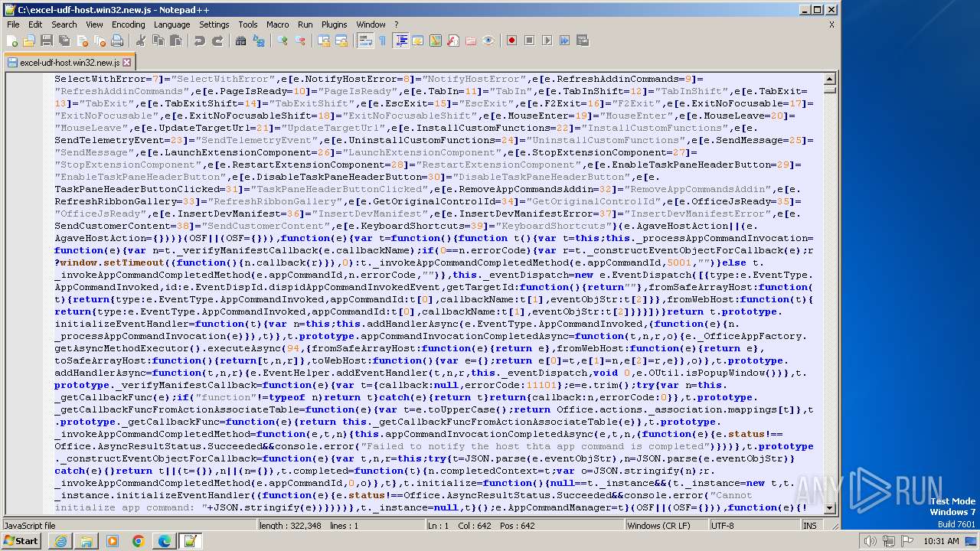This screenshot has width=980, height=551.
Task: Open the Tools menu
Action: (x=248, y=24)
